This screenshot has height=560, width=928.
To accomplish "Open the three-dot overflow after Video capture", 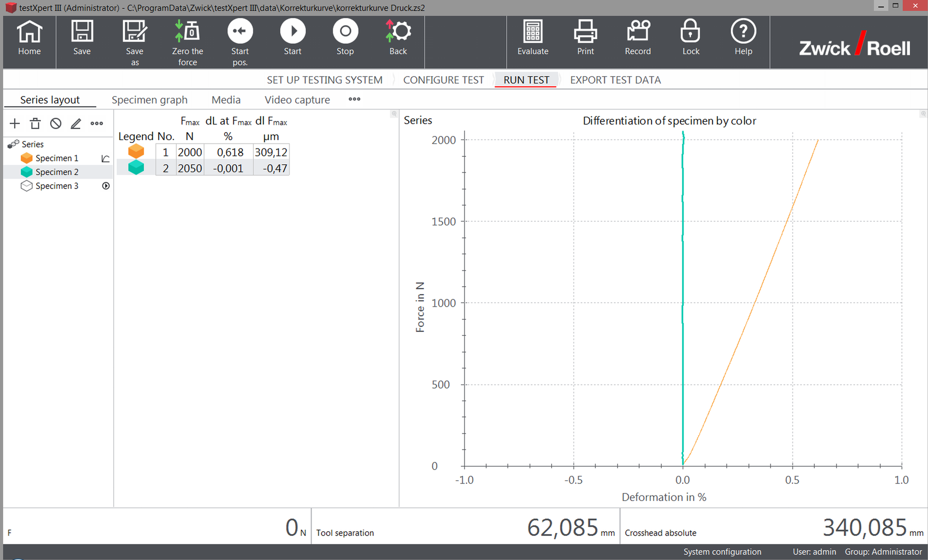I will tap(354, 99).
